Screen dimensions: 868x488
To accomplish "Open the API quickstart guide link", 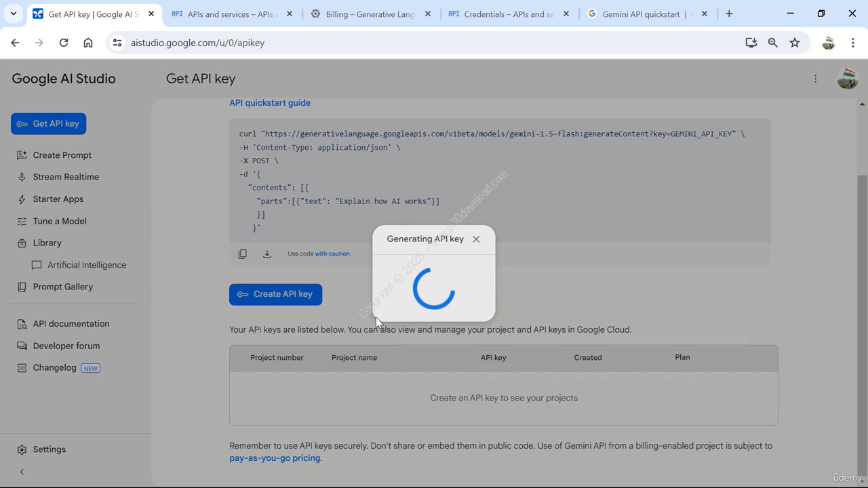I will [x=270, y=103].
